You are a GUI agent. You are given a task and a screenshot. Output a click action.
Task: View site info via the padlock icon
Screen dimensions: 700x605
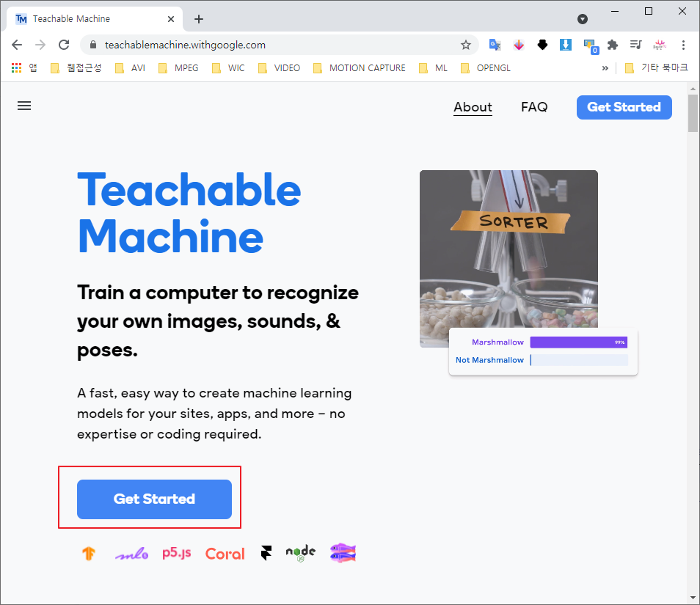(x=93, y=45)
